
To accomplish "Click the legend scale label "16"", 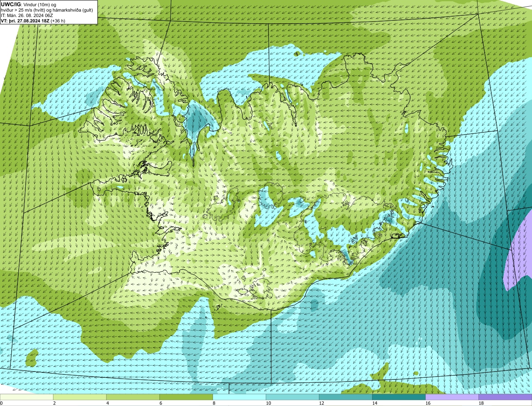I will pos(428,403).
